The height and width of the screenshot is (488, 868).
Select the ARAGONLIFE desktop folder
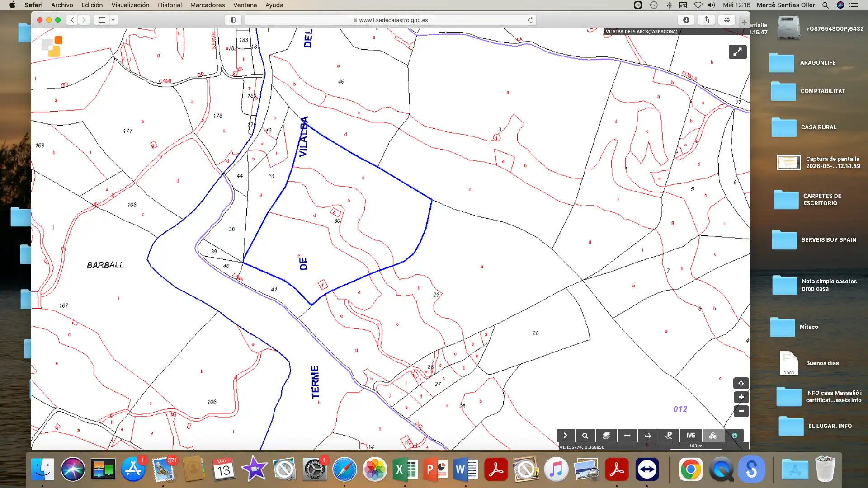[782, 63]
